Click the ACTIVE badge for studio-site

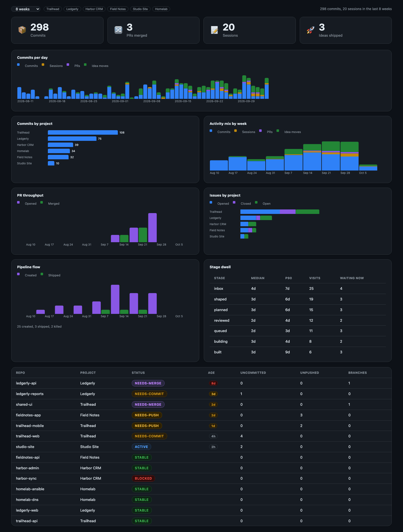click(x=141, y=447)
